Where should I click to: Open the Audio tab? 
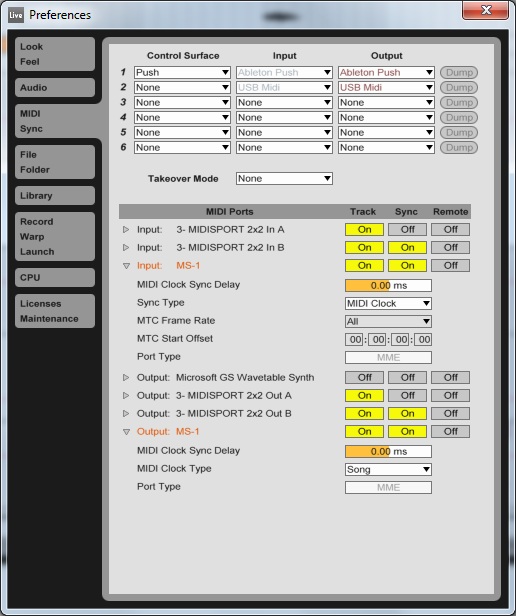coord(55,88)
